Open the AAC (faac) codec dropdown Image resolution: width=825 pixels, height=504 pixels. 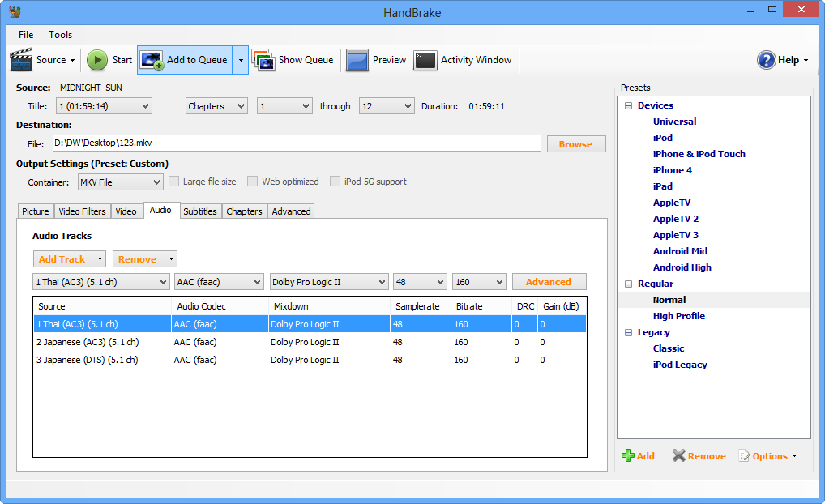pos(219,282)
